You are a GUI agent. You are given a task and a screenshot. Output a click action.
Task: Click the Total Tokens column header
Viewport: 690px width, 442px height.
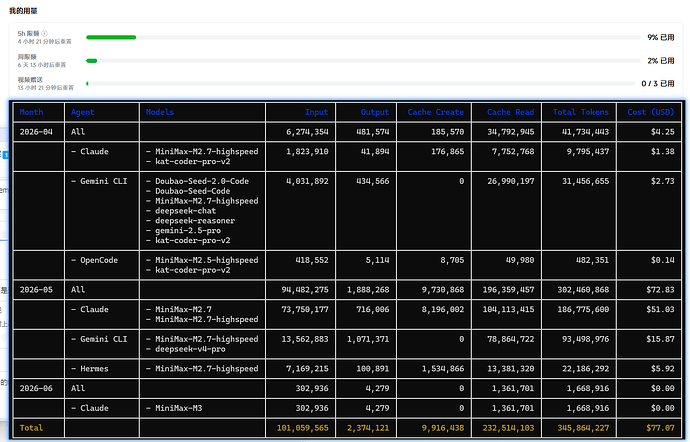[x=580, y=112]
